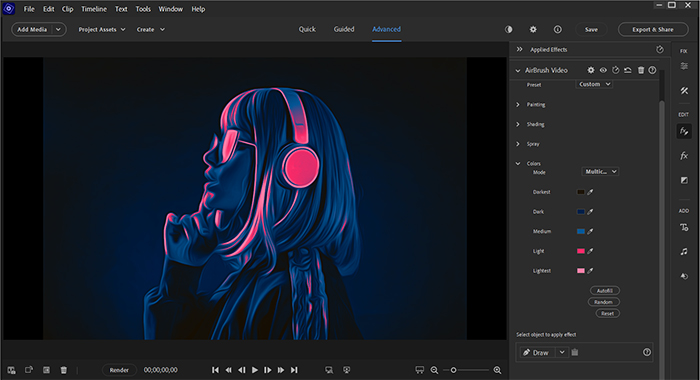Open the File menu
Image resolution: width=700 pixels, height=380 pixels.
coord(29,9)
